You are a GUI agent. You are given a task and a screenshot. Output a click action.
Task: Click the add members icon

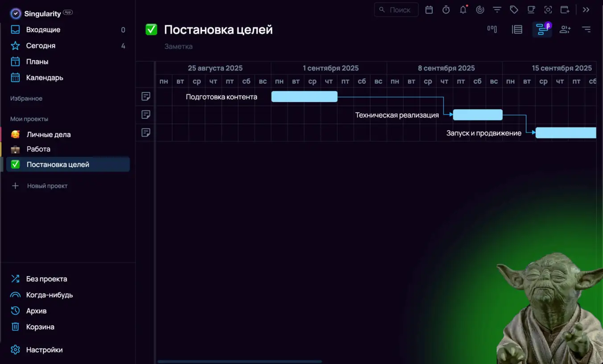coord(565,29)
